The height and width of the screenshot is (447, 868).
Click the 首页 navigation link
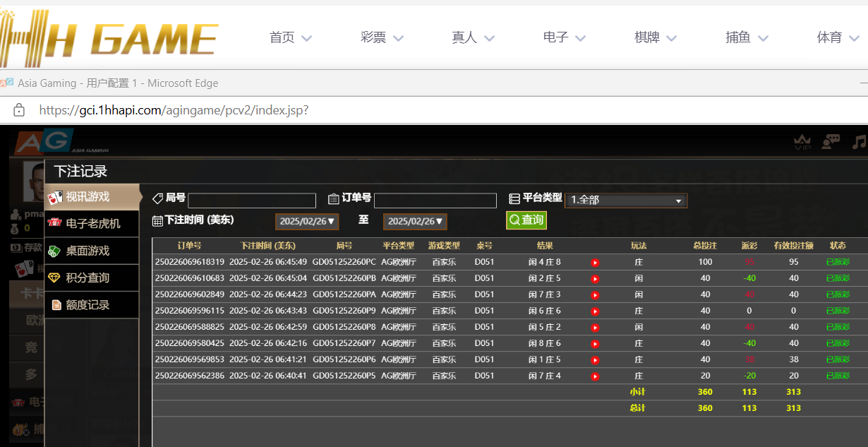tap(290, 38)
